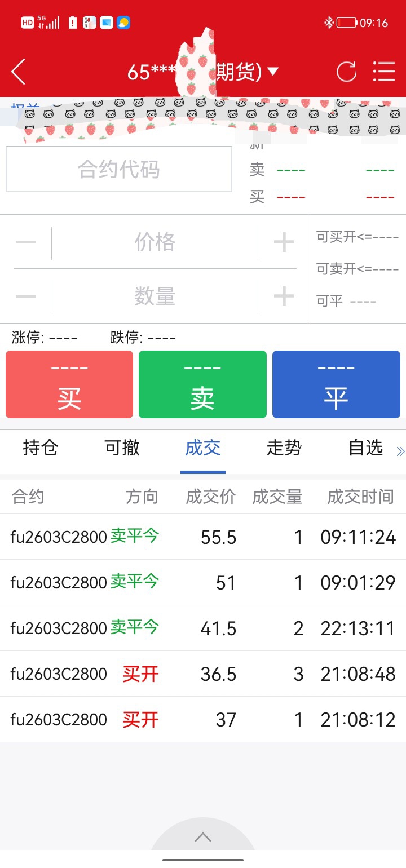
Task: Tap the green 卖 sell button
Action: pos(202,384)
